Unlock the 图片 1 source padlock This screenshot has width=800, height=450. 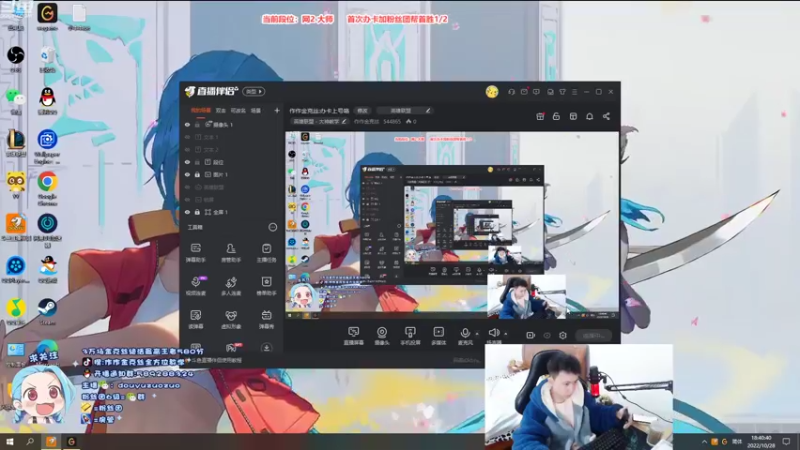pos(197,174)
